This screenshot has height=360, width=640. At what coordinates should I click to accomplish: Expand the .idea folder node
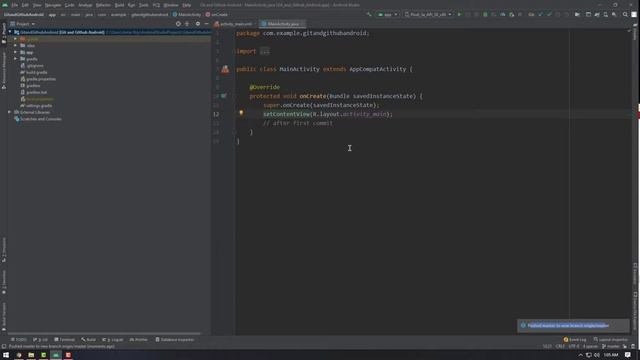click(16, 45)
